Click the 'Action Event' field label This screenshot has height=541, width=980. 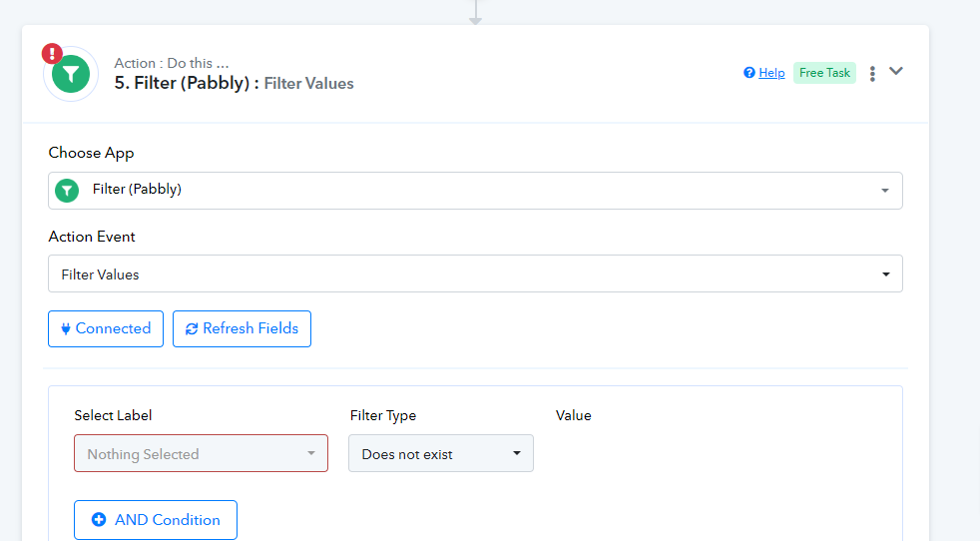[x=92, y=237]
